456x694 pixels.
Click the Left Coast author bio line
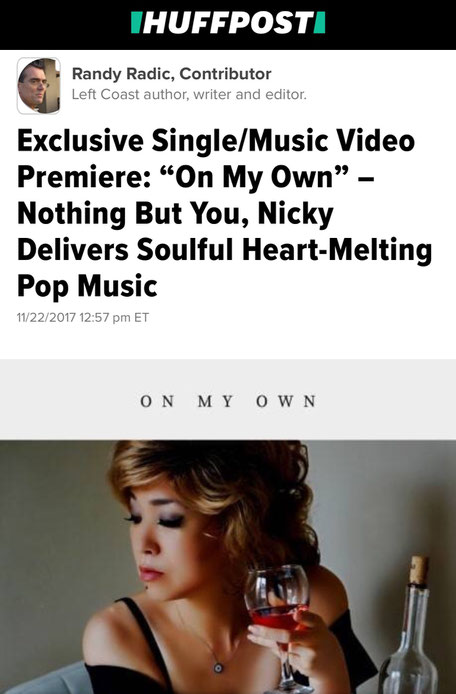click(x=189, y=94)
